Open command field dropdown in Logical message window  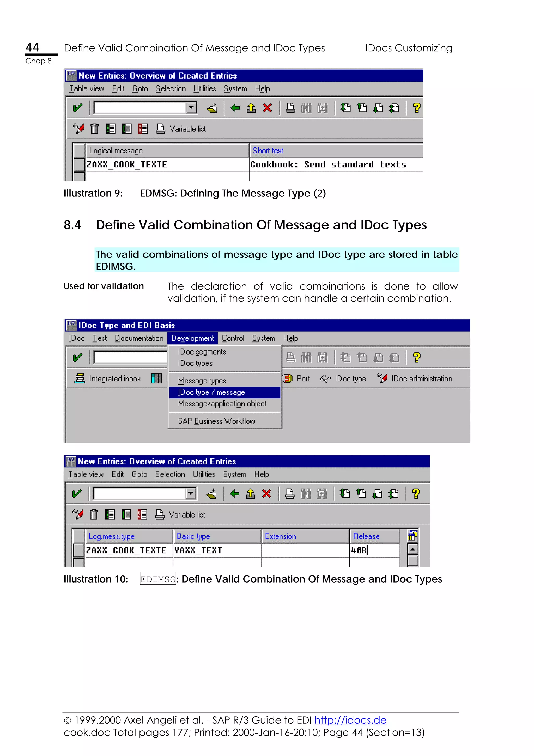tap(191, 108)
